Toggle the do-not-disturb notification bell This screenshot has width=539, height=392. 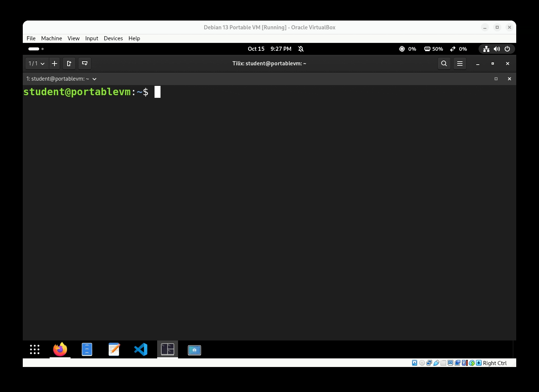pyautogui.click(x=301, y=49)
